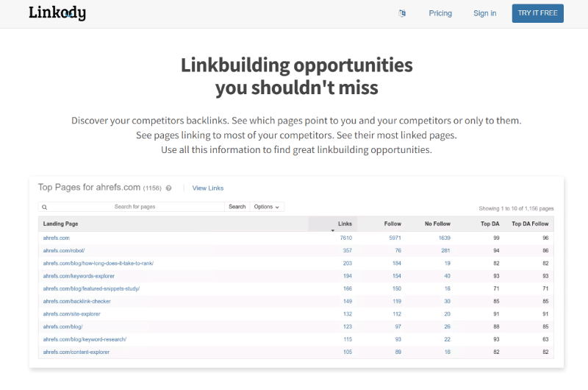Sort by Landing Page column

click(60, 224)
